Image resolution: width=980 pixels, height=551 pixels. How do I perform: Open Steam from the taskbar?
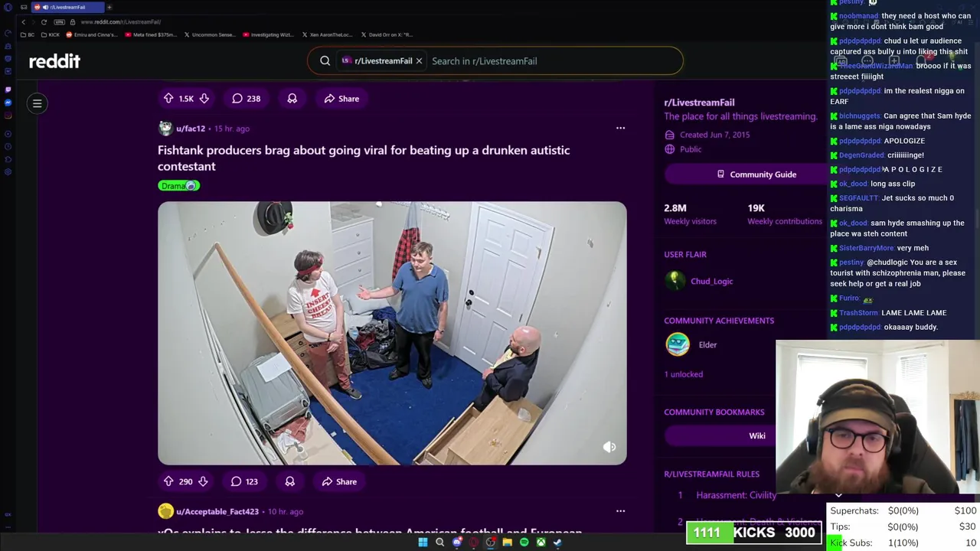click(x=558, y=543)
